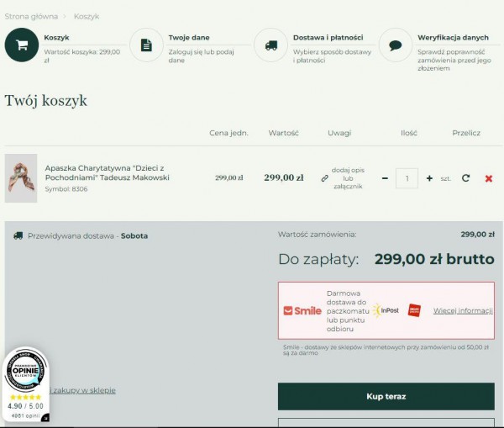This screenshot has width=504, height=428.
Task: Remove the product with the red X
Action: pyautogui.click(x=489, y=178)
